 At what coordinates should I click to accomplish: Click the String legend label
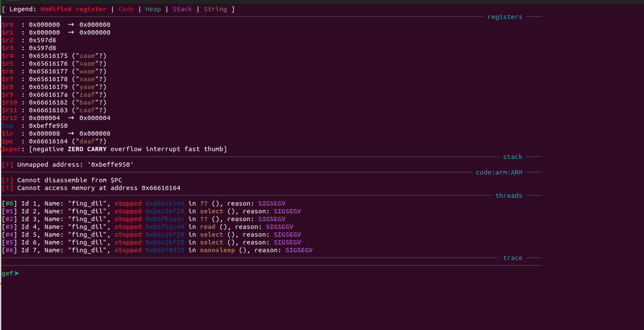(215, 9)
